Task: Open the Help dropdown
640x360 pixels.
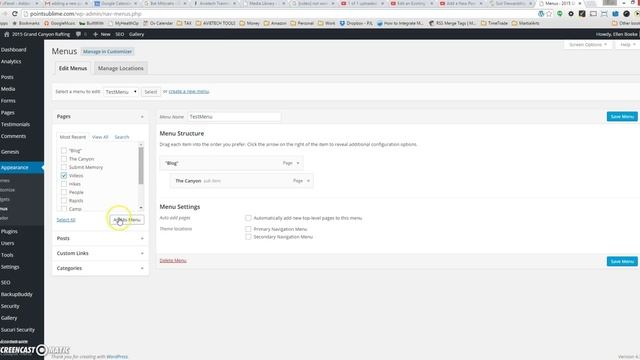Action: coord(628,44)
